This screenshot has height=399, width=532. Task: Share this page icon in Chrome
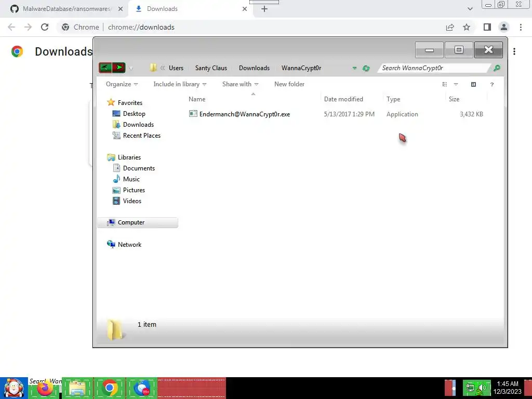click(x=450, y=27)
